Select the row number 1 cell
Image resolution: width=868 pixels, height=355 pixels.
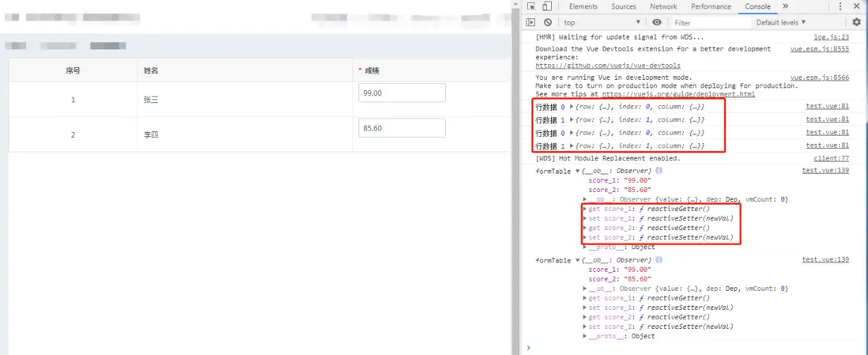point(73,100)
